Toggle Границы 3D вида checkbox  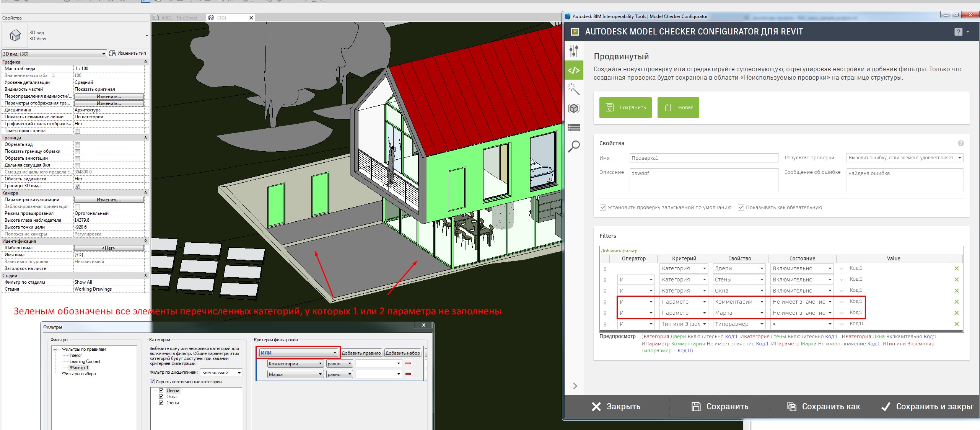pos(78,186)
